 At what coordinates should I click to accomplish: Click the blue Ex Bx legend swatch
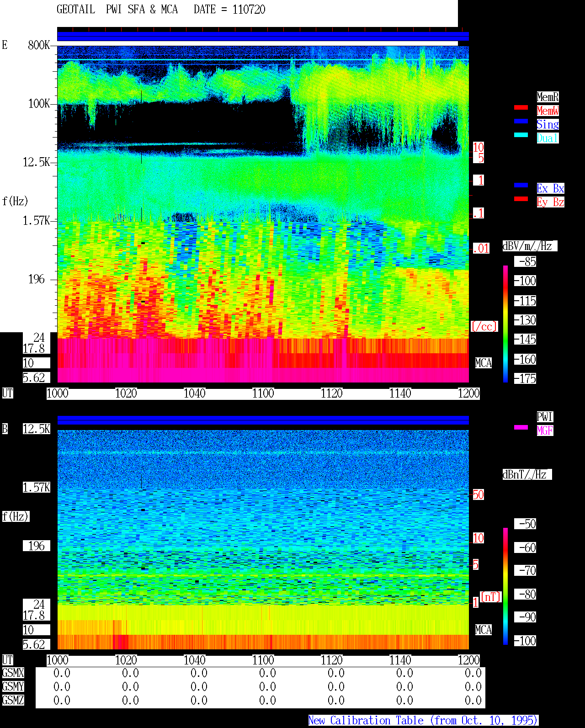click(x=521, y=186)
